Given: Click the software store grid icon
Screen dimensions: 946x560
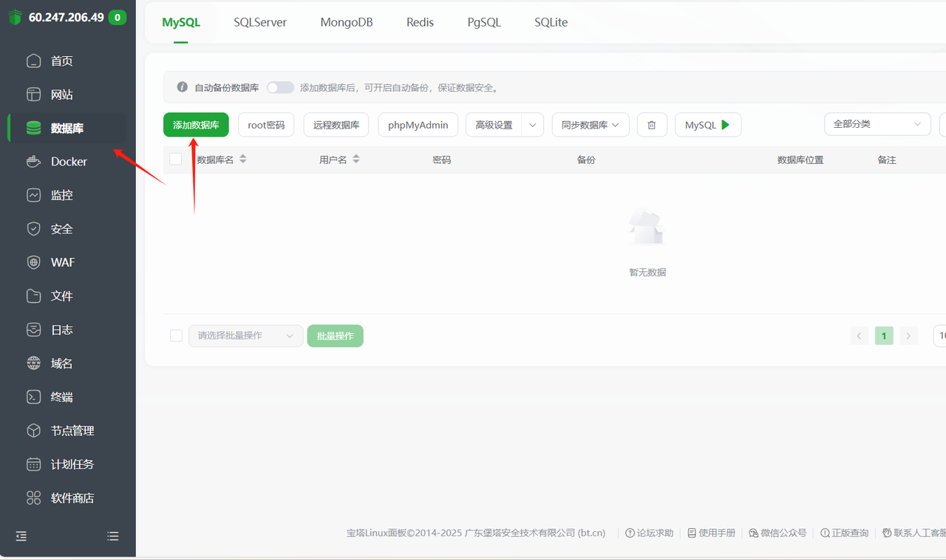Looking at the screenshot, I should (x=33, y=498).
